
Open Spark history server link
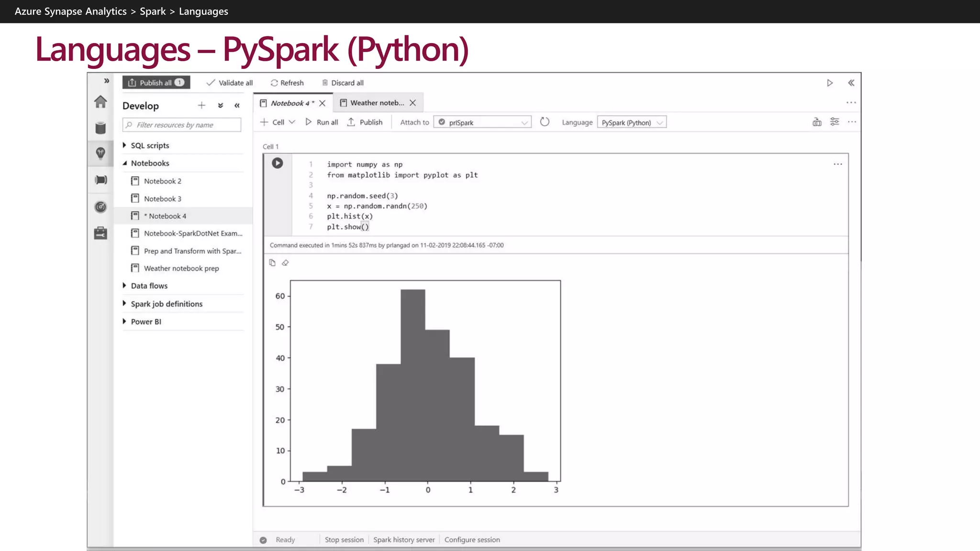pyautogui.click(x=404, y=540)
